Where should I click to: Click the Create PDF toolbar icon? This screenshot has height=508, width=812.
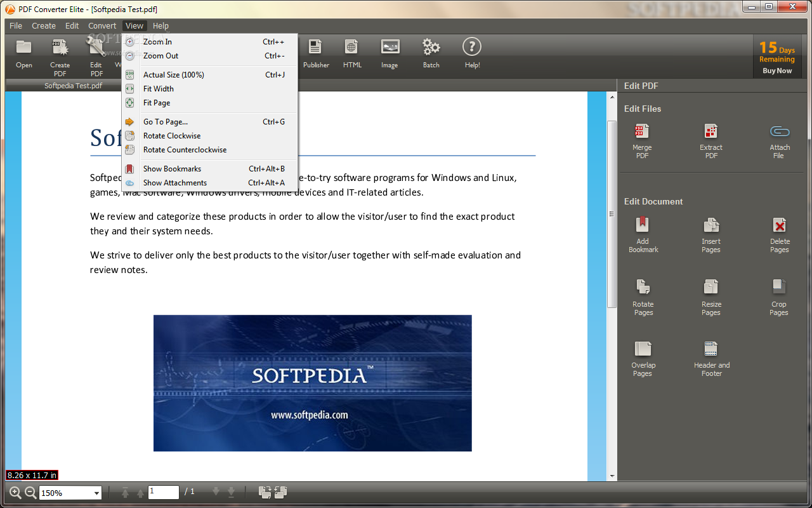(60, 47)
